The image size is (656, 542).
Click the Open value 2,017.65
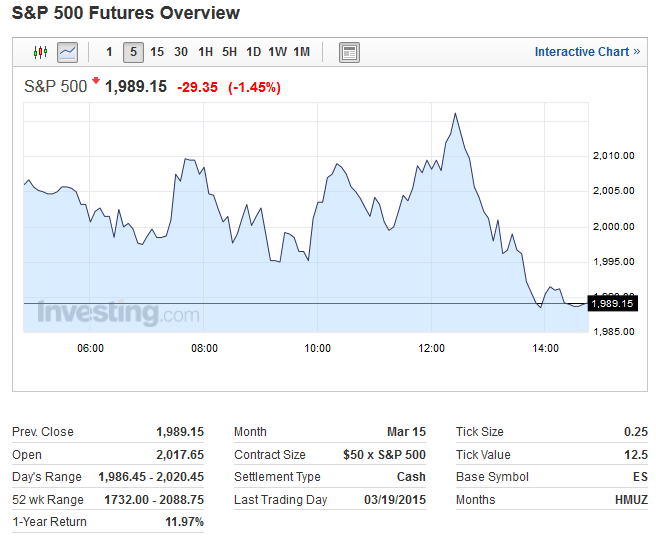click(x=180, y=455)
